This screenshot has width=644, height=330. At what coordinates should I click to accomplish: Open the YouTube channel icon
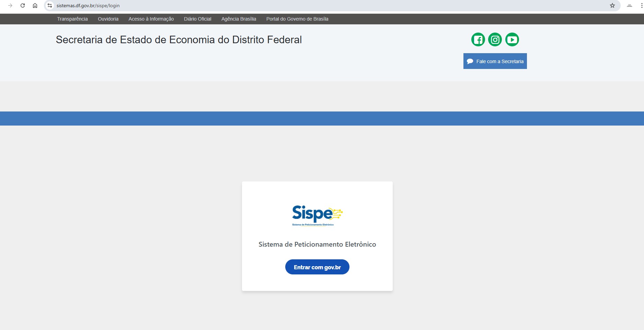(x=512, y=40)
